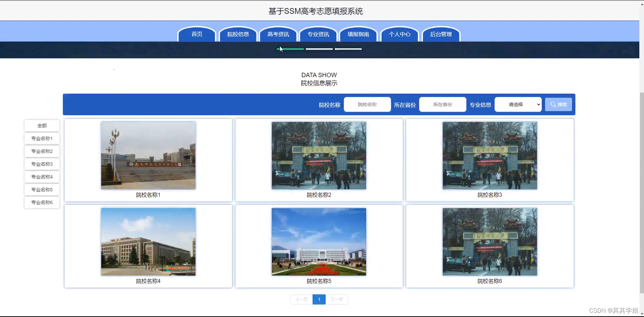Go to 后台管理
The image size is (644, 317).
(x=441, y=34)
